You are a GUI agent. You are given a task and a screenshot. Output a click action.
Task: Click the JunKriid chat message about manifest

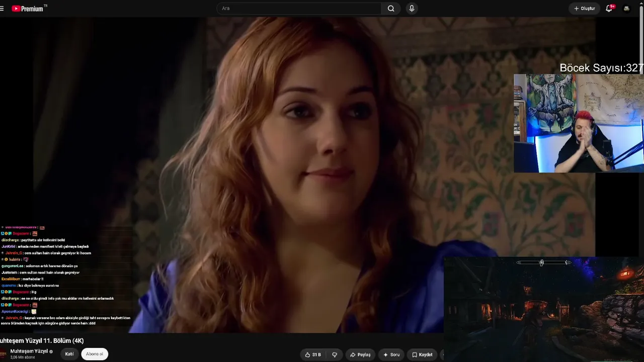(x=45, y=246)
